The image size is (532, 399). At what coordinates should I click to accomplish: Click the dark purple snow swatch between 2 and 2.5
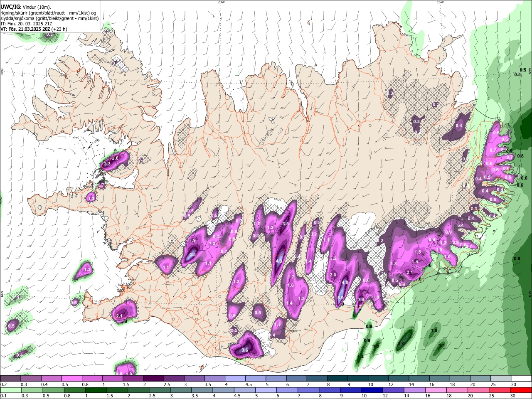[x=153, y=379]
